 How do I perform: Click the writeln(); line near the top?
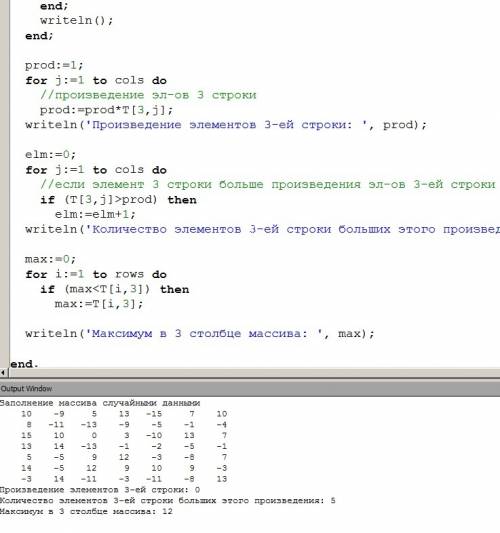click(x=76, y=20)
